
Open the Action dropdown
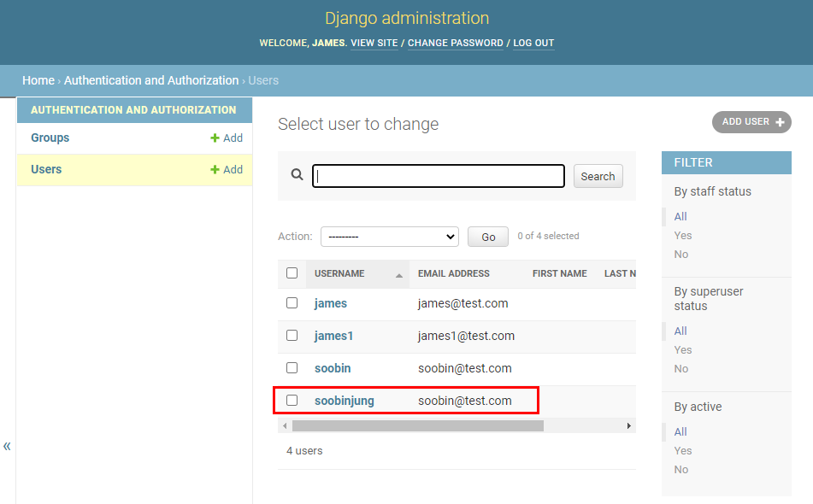pyautogui.click(x=390, y=237)
